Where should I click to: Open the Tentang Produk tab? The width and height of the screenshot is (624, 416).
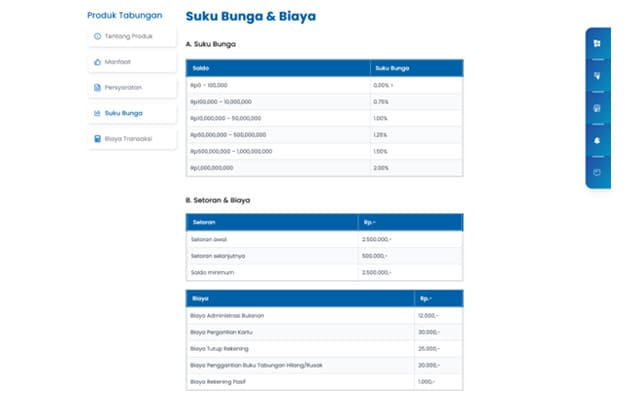[130, 37]
